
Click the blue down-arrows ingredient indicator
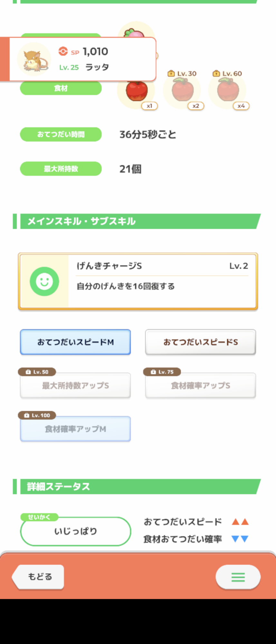pos(240,539)
